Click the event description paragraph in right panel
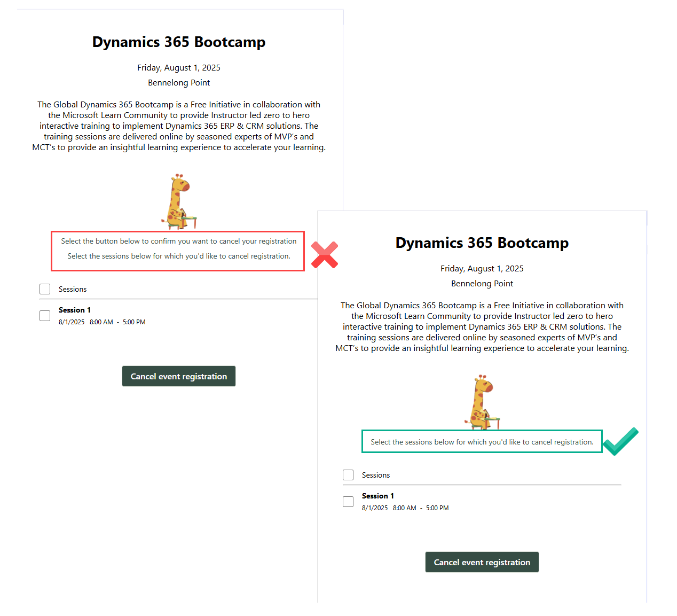Image resolution: width=677 pixels, height=616 pixels. click(482, 327)
